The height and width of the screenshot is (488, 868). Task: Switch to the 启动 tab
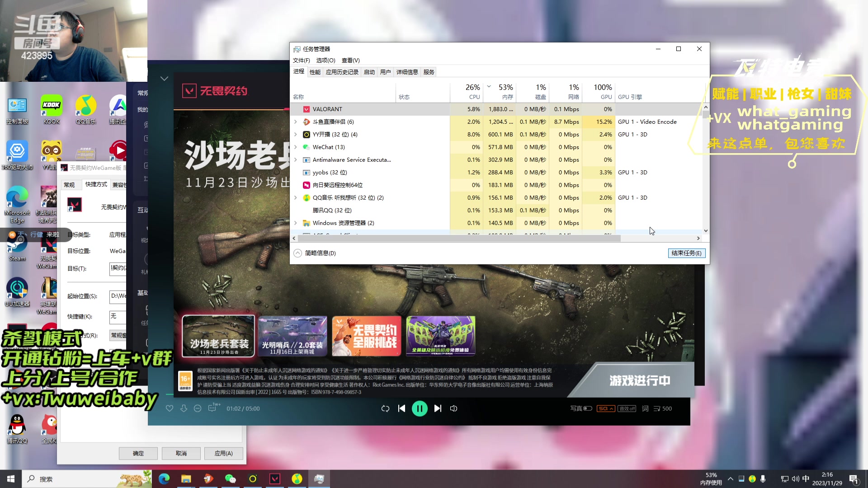369,72
